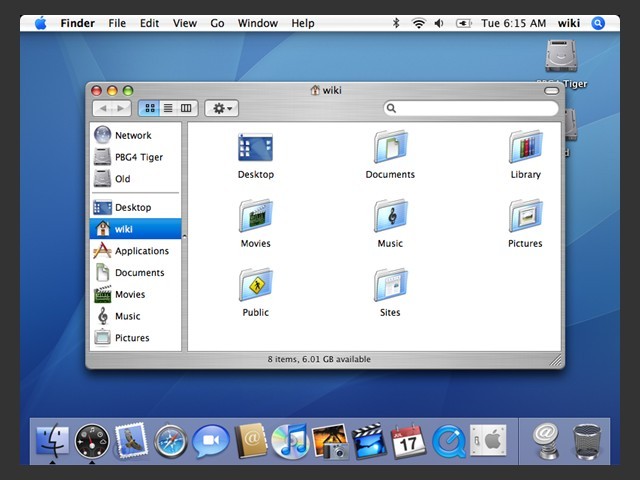Image resolution: width=640 pixels, height=480 pixels.
Task: Click the Back navigation arrow
Action: (x=103, y=108)
